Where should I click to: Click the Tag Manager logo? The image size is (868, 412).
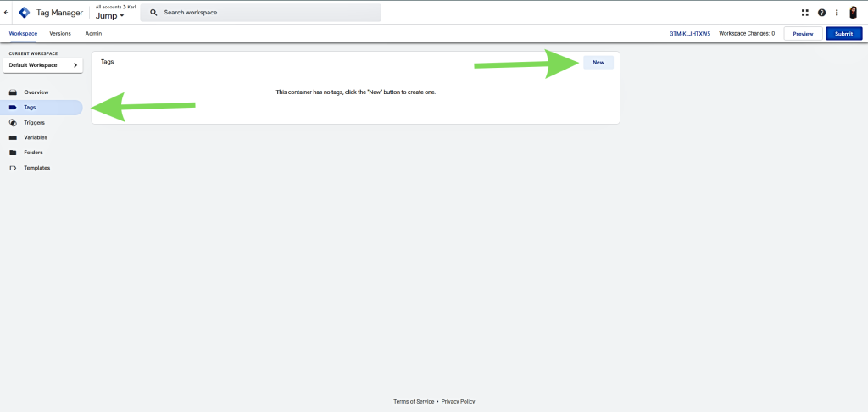tap(25, 13)
